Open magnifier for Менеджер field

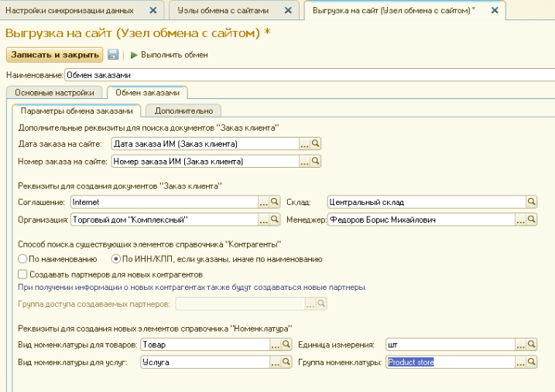click(x=531, y=220)
